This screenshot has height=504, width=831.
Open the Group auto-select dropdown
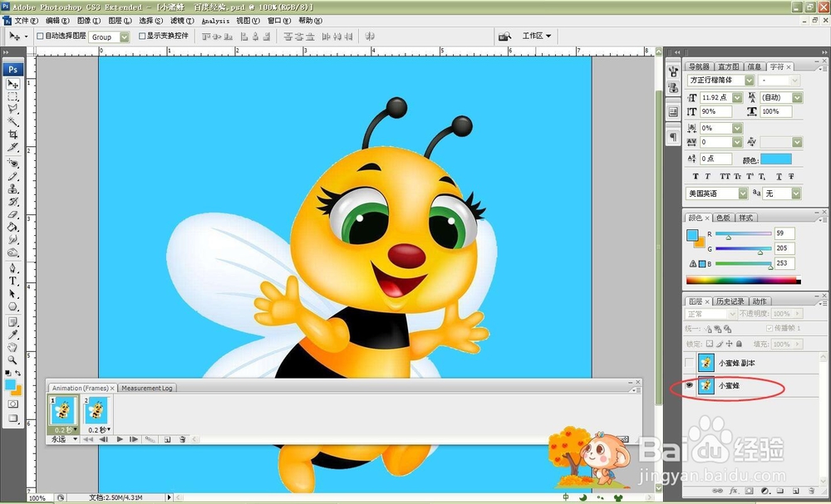pos(124,37)
